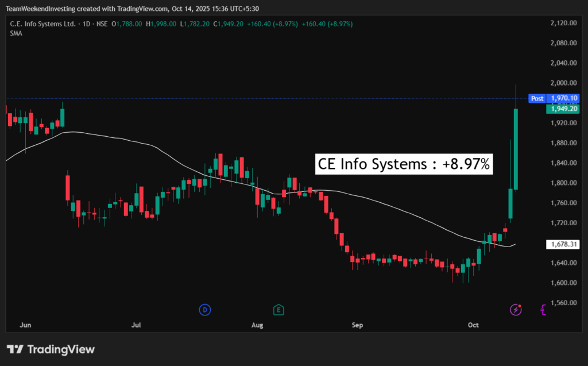The height and width of the screenshot is (366, 588).
Task: Click the Jun label on time axis
Action: click(25, 325)
